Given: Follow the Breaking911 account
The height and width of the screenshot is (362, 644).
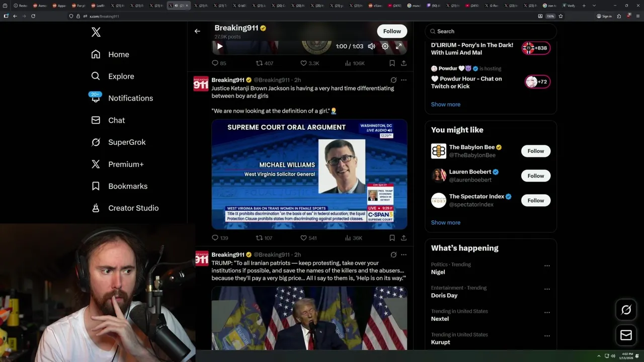Looking at the screenshot, I should coord(392,31).
